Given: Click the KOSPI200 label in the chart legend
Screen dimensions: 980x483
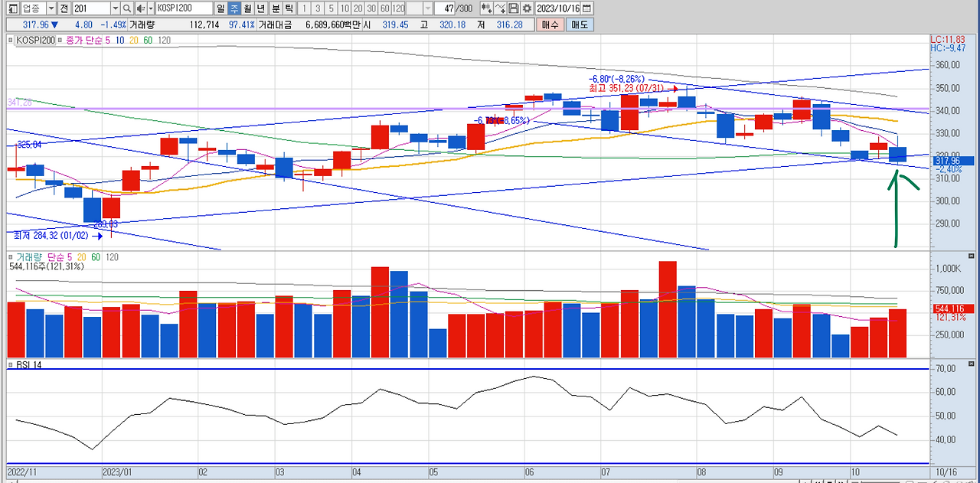Looking at the screenshot, I should point(36,40).
